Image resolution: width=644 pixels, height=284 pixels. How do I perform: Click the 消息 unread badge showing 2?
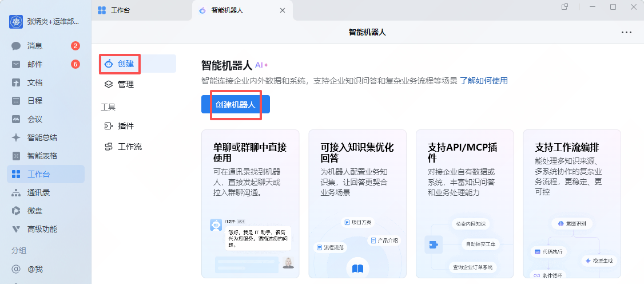tap(75, 46)
